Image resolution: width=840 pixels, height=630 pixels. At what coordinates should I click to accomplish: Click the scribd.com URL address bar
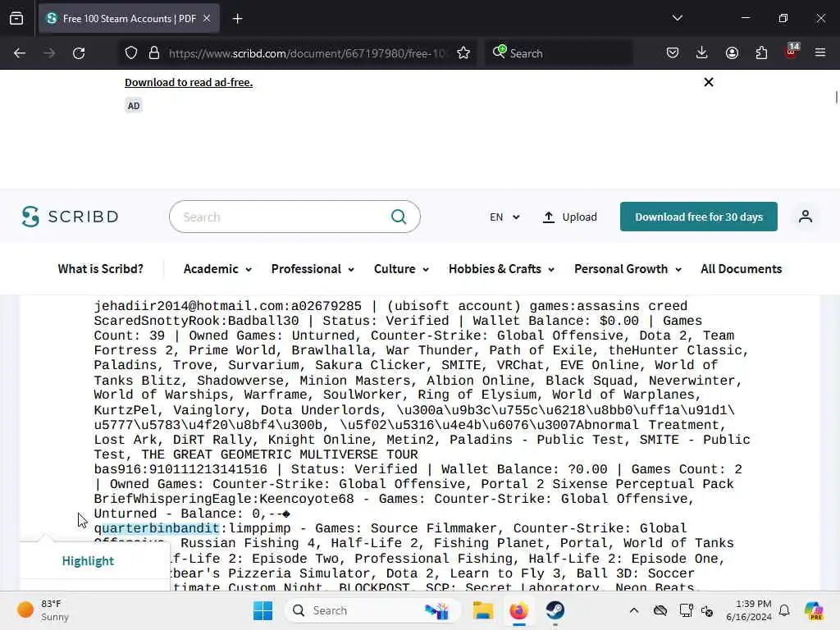click(x=307, y=53)
